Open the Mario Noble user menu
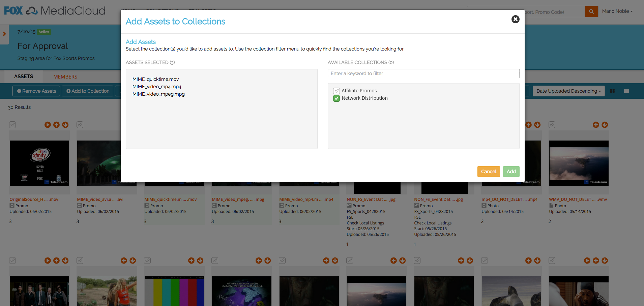 (x=617, y=11)
